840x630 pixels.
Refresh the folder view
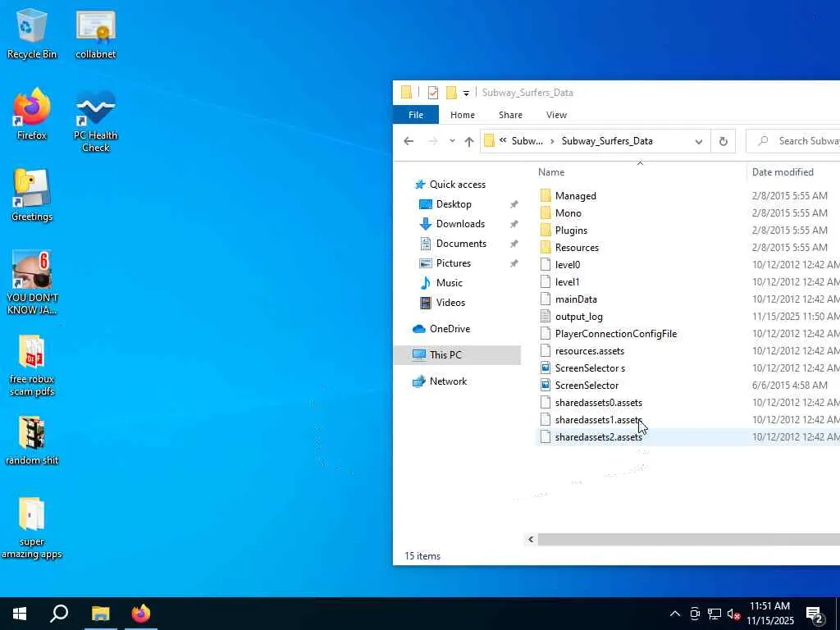[x=724, y=141]
